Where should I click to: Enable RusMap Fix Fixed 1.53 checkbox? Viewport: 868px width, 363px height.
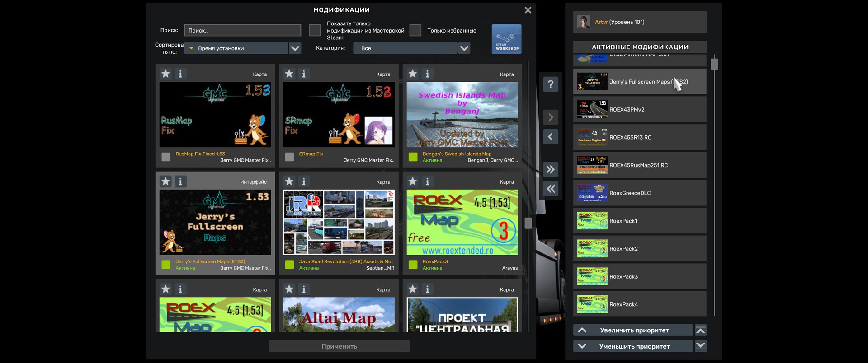pos(166,157)
